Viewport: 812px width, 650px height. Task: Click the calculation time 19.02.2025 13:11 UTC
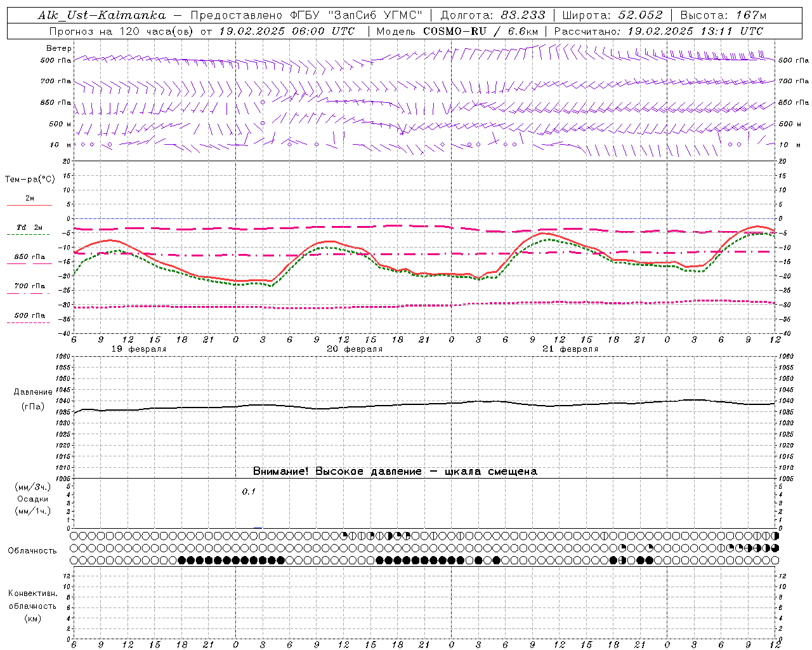pos(695,31)
